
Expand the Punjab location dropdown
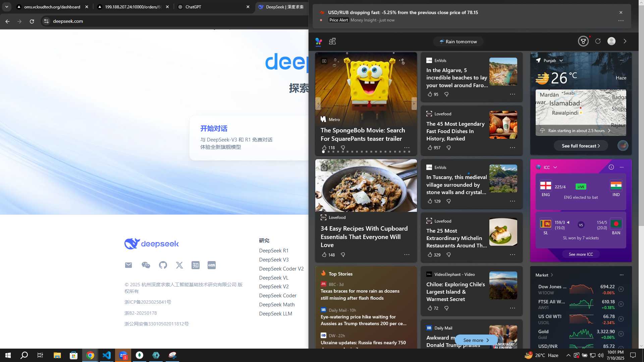click(561, 61)
